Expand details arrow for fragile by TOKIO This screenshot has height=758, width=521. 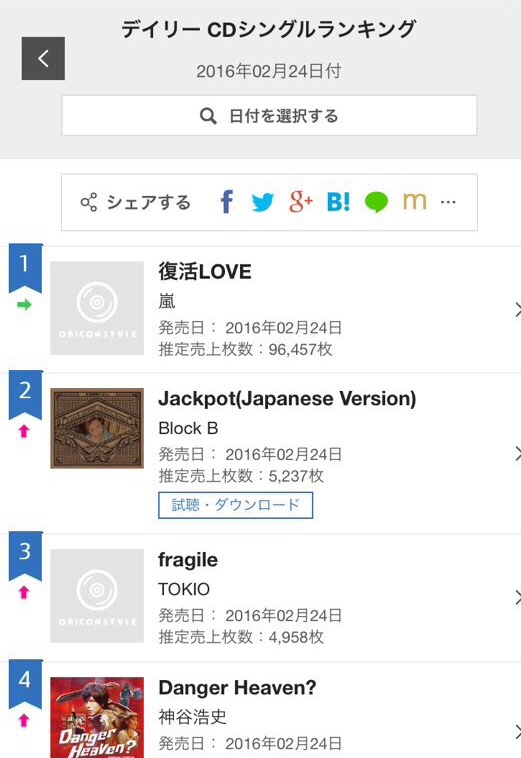517,598
